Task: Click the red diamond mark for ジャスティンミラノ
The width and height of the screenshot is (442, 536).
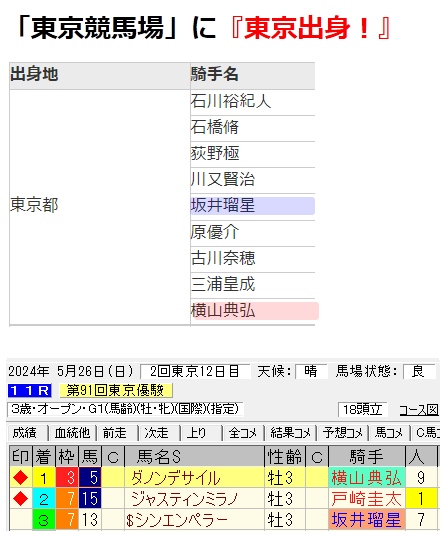Action: point(21,499)
